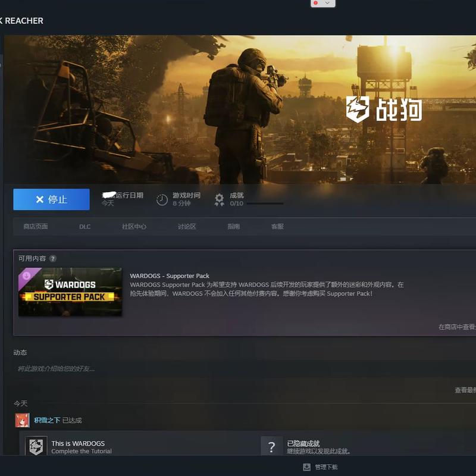
Task: Click the hidden achievement question mark icon
Action: [x=272, y=446]
